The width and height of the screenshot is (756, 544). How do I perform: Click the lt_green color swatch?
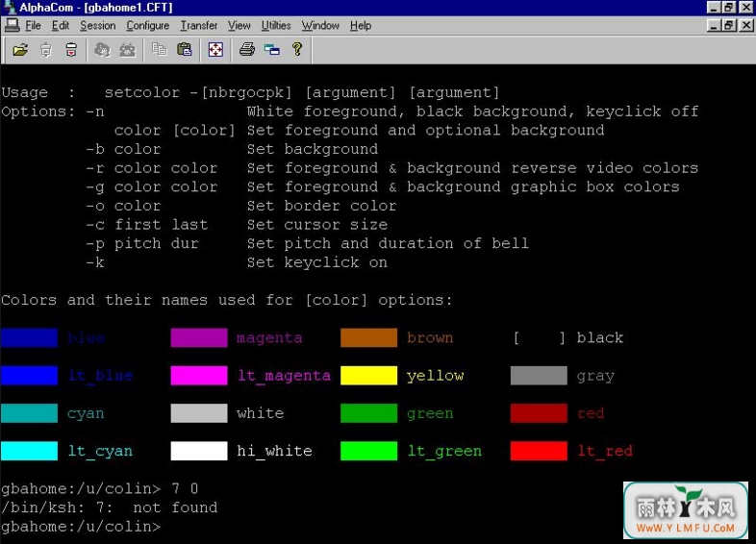(368, 451)
